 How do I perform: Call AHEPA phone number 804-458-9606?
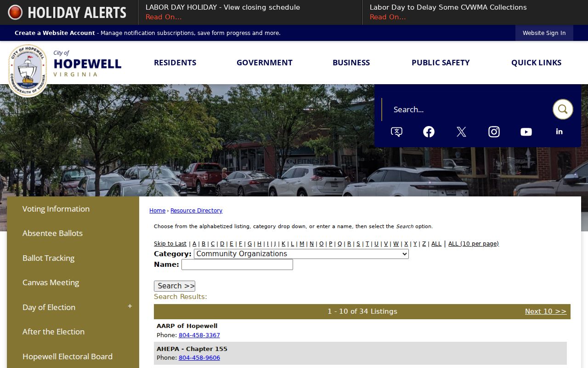[199, 358]
